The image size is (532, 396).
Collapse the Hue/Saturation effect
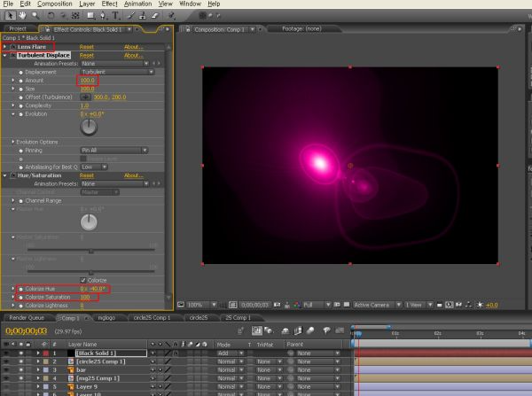[4, 175]
